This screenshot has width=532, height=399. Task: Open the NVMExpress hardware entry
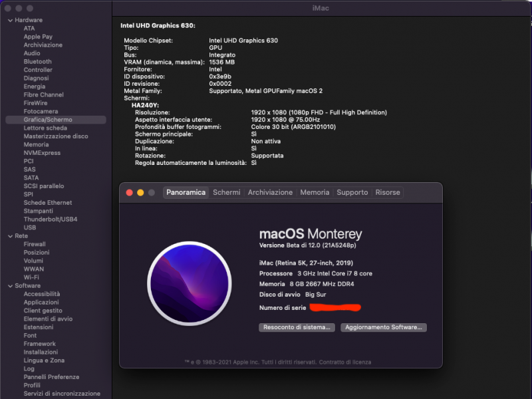[42, 153]
